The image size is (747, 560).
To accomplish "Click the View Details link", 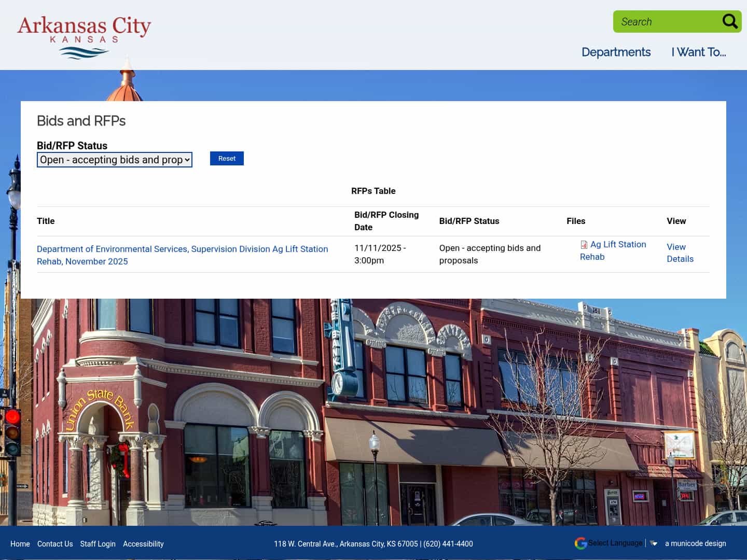I will [x=680, y=253].
